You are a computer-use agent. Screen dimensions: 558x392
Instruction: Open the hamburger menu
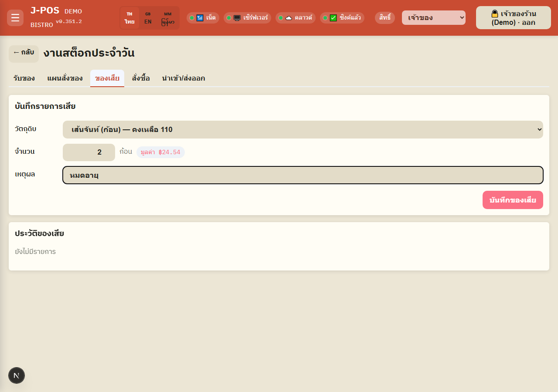pyautogui.click(x=15, y=18)
